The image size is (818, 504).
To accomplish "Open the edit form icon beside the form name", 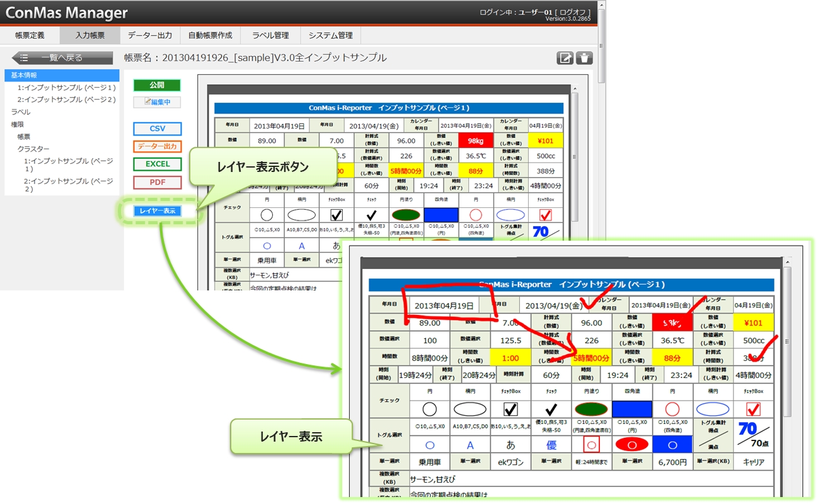I will click(x=565, y=58).
